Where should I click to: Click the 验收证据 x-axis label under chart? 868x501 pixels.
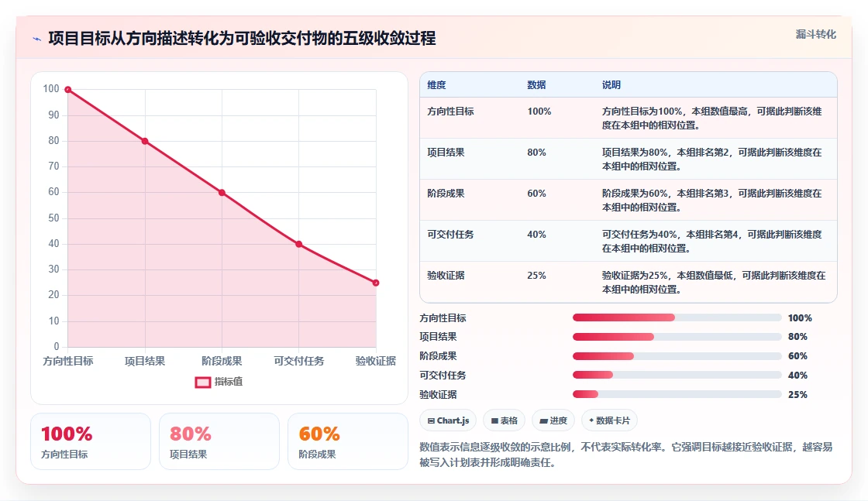(x=376, y=361)
